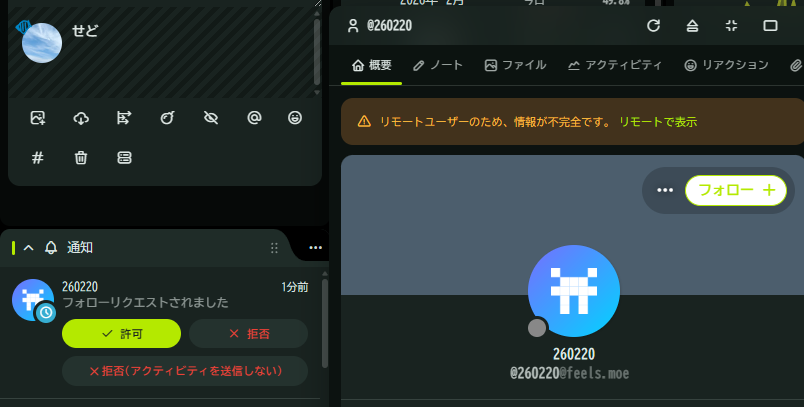Click the hashtag icon in composer
The width and height of the screenshot is (804, 407).
38,158
